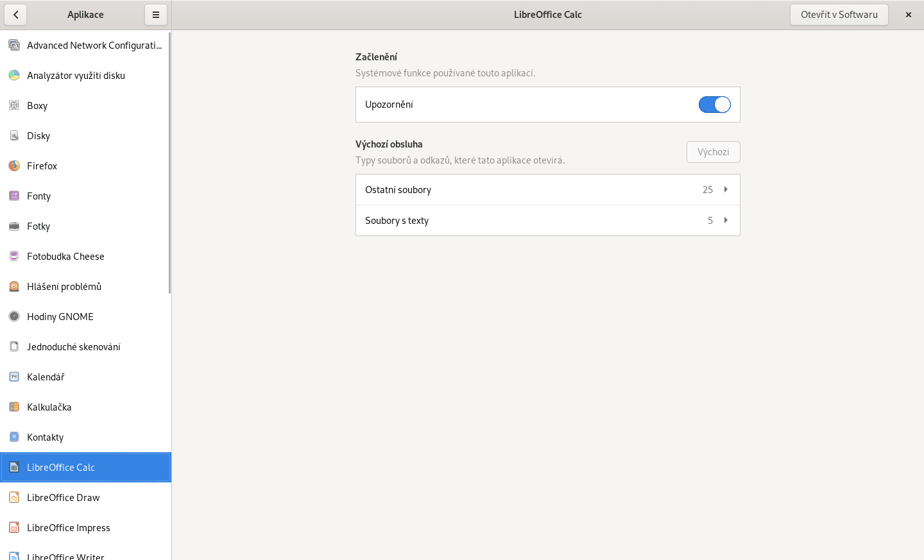Go back using the header arrow
The width and height of the screenshot is (924, 560).
point(15,15)
